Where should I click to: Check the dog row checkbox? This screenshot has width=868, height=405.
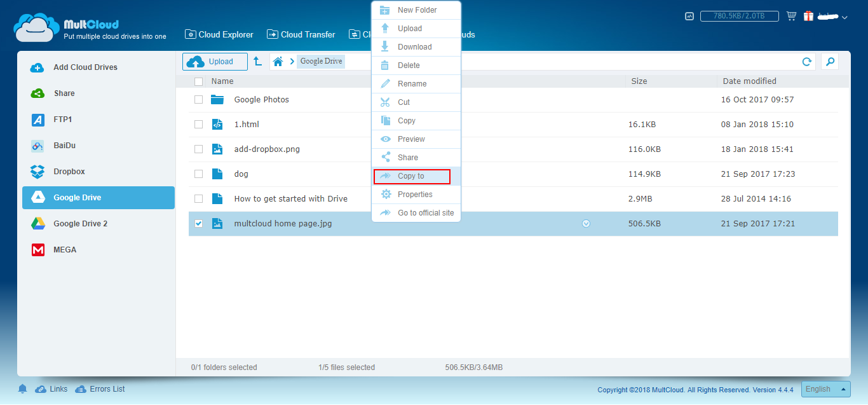(198, 174)
